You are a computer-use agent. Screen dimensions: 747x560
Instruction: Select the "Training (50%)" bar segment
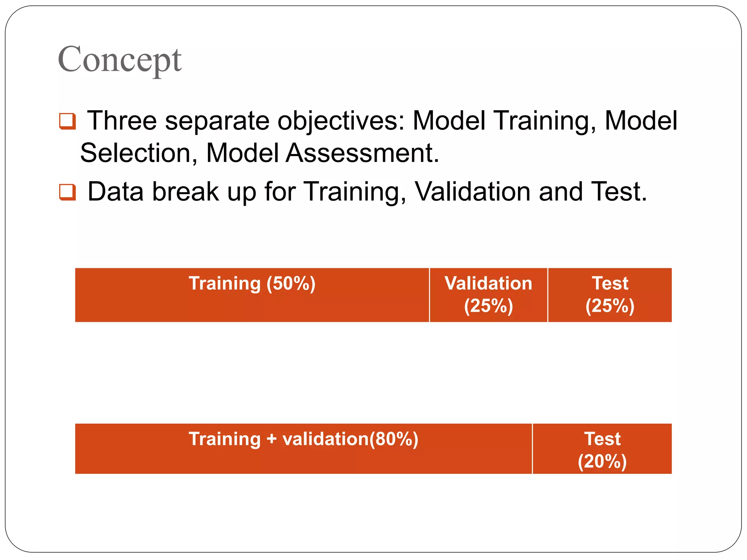coord(252,295)
